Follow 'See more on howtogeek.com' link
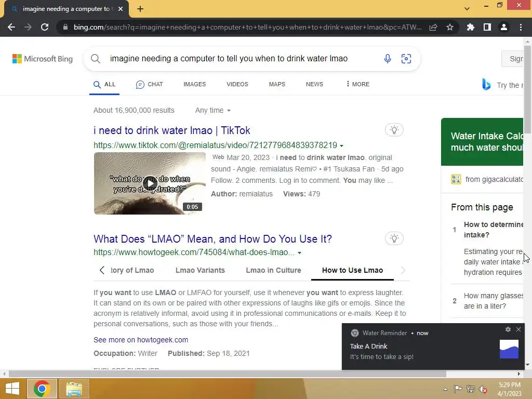This screenshot has width=532, height=399. pyautogui.click(x=141, y=340)
